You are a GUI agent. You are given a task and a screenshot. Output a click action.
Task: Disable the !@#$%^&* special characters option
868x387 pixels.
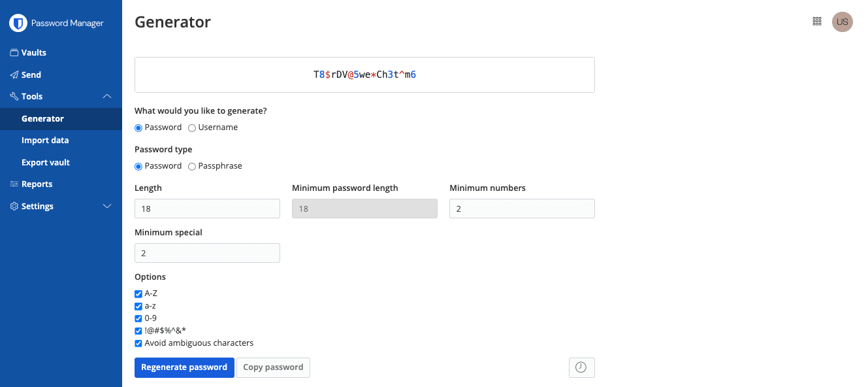pyautogui.click(x=138, y=331)
